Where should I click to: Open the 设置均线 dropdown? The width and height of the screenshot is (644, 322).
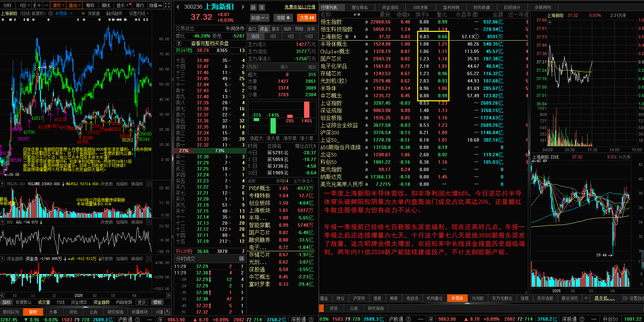pyautogui.click(x=139, y=13)
